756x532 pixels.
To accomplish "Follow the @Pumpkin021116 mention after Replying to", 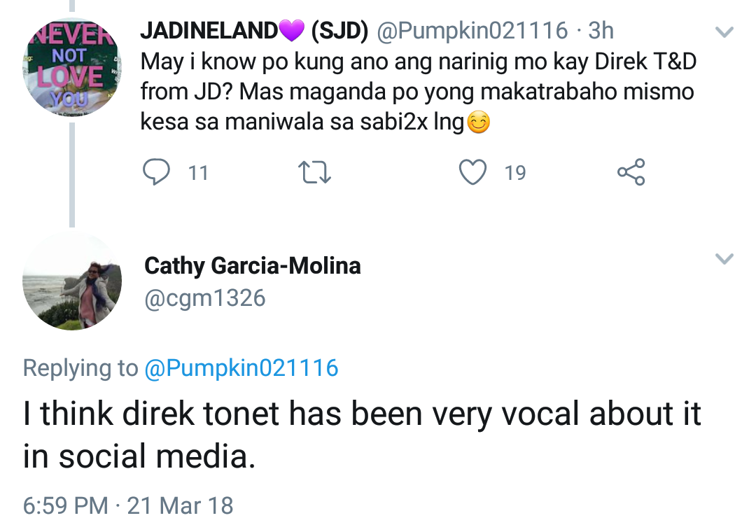I will coord(241,367).
